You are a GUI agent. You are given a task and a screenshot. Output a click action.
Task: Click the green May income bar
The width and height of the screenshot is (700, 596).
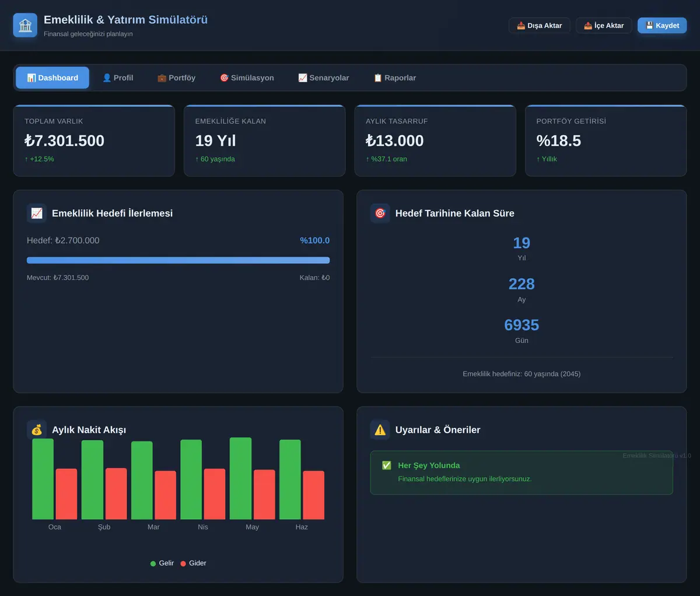tap(240, 478)
